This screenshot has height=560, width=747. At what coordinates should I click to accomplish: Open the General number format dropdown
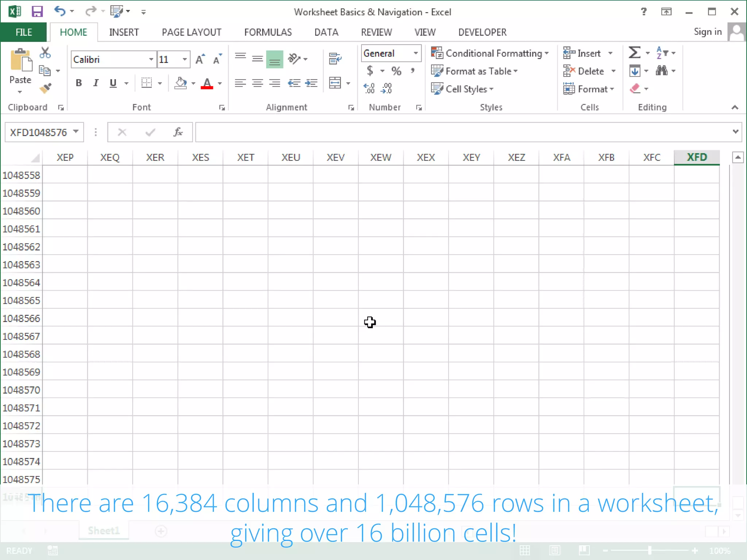(415, 53)
